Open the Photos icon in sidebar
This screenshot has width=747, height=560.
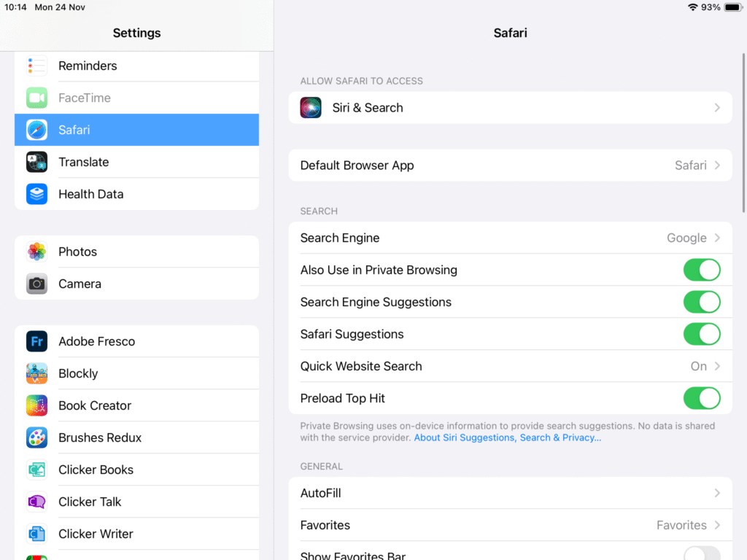pos(37,252)
